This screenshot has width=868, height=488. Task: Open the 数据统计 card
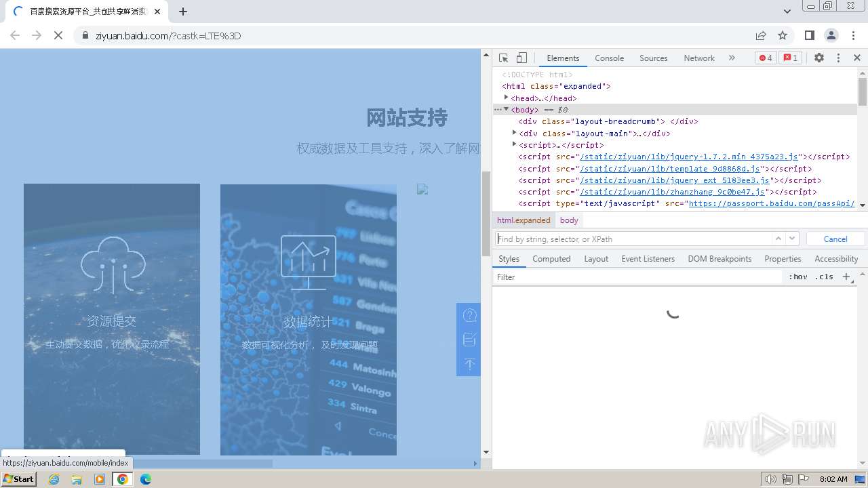[x=309, y=319]
